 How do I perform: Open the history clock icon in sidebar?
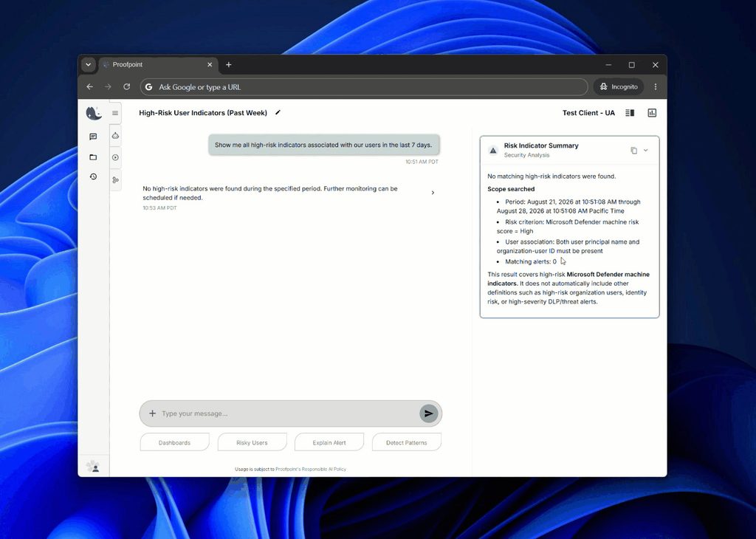click(x=93, y=177)
